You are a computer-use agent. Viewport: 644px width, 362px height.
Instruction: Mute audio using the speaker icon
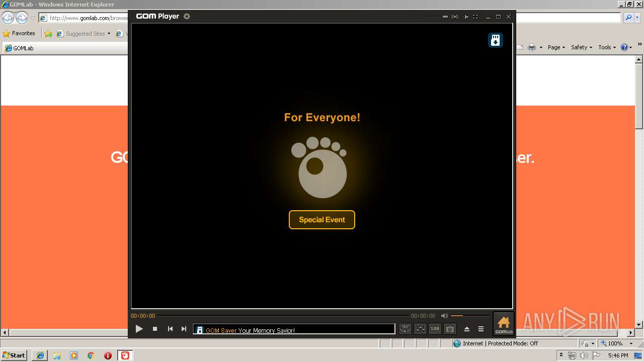point(444,316)
